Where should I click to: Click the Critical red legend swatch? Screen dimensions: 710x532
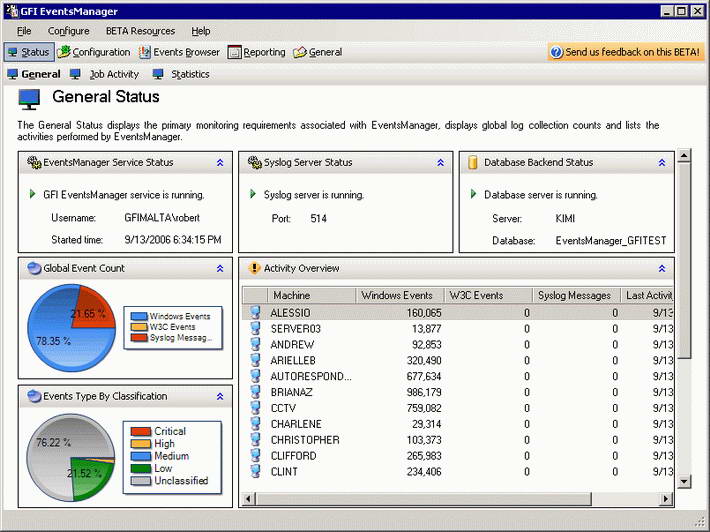pyautogui.click(x=140, y=431)
